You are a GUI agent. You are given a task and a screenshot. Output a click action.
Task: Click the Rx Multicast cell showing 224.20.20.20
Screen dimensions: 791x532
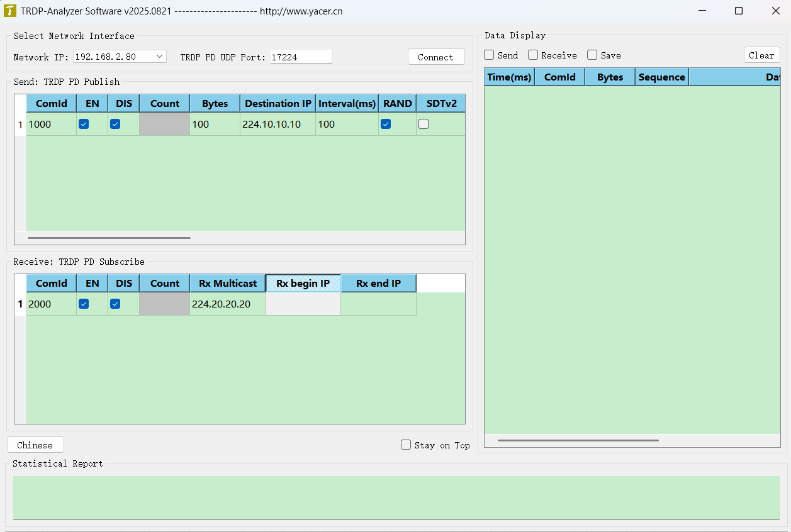coord(227,304)
